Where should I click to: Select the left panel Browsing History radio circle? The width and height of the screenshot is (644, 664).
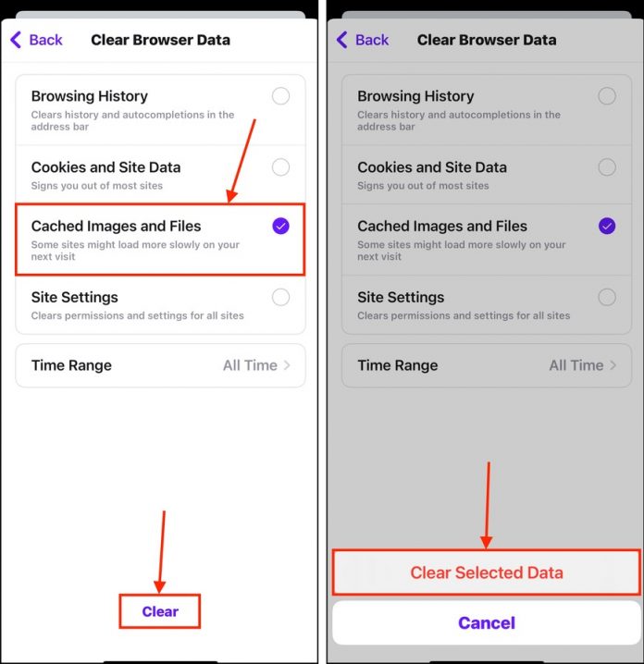(280, 96)
